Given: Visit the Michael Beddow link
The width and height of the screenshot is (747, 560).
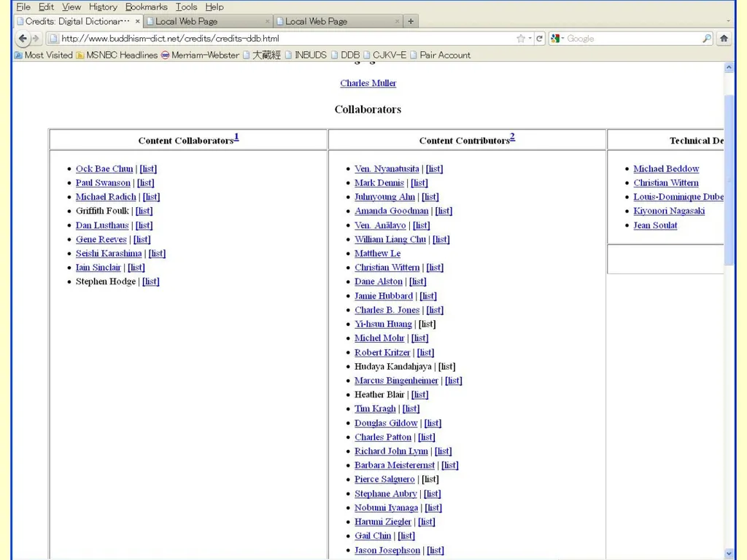Looking at the screenshot, I should tap(666, 168).
